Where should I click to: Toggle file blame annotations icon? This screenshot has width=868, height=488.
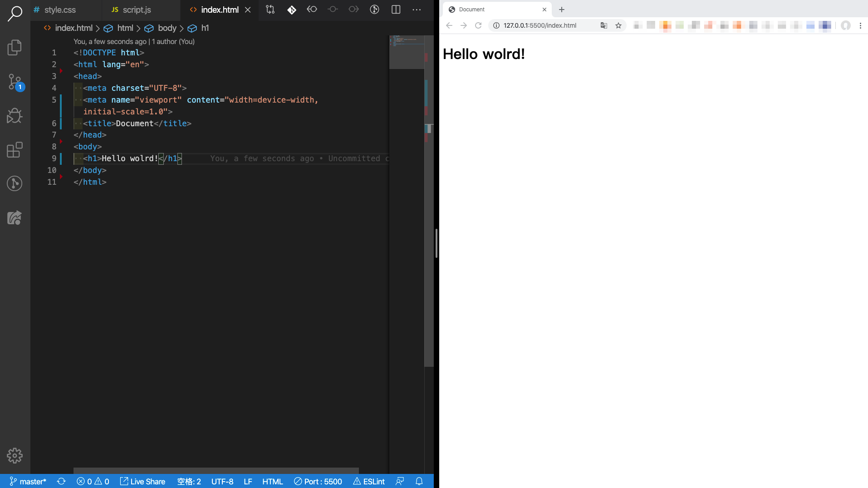click(x=374, y=10)
